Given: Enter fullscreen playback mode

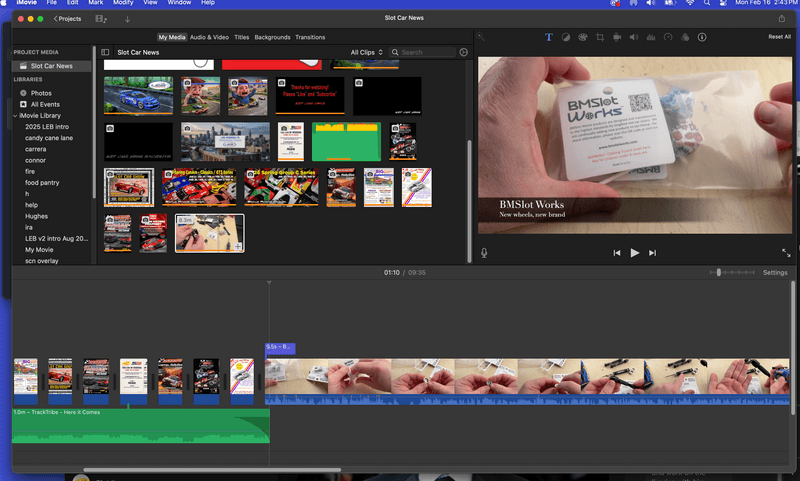Looking at the screenshot, I should (x=786, y=252).
